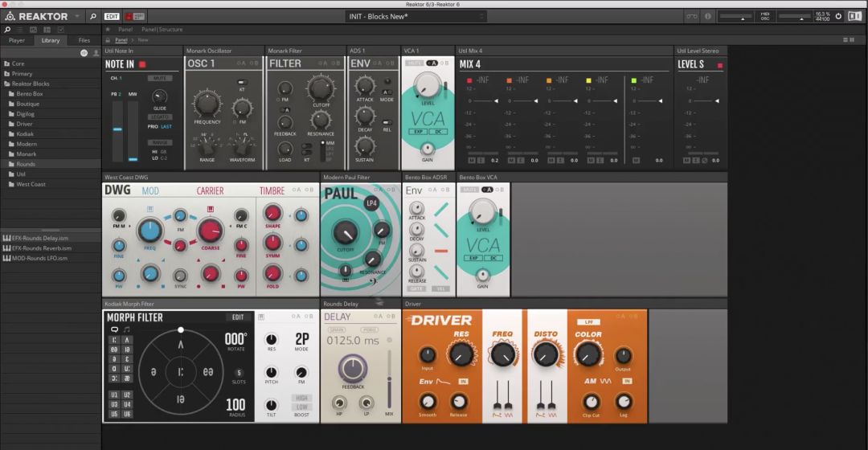Click the Driver COLOR knob
The height and width of the screenshot is (450, 868).
pyautogui.click(x=588, y=354)
